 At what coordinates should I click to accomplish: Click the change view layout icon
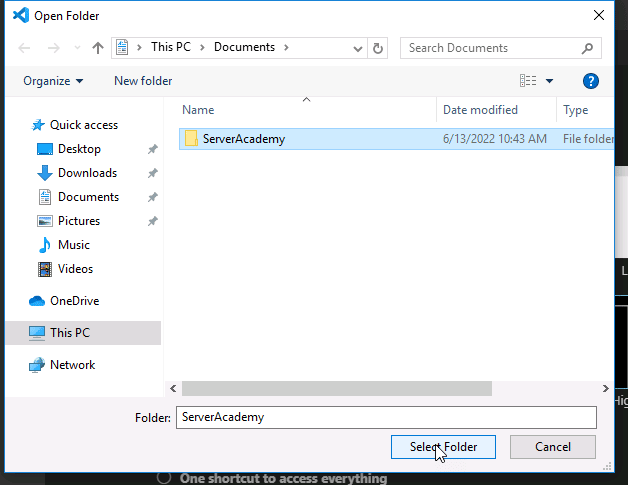[528, 81]
